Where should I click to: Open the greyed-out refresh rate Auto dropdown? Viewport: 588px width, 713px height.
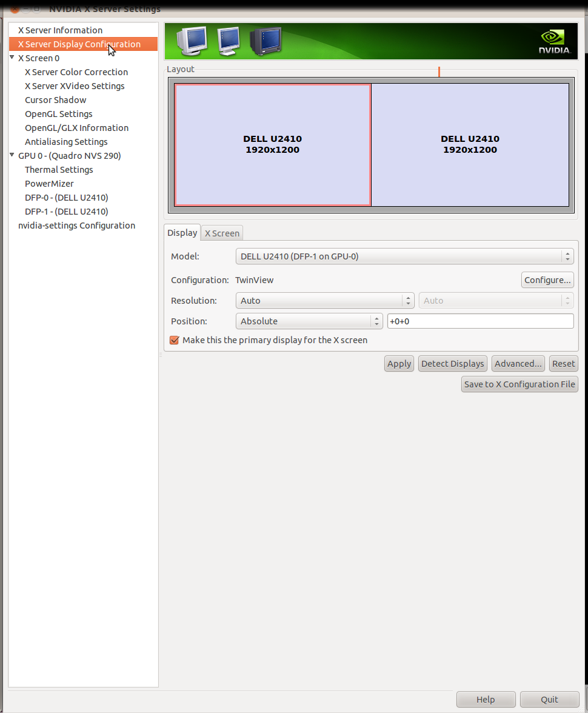(x=496, y=301)
